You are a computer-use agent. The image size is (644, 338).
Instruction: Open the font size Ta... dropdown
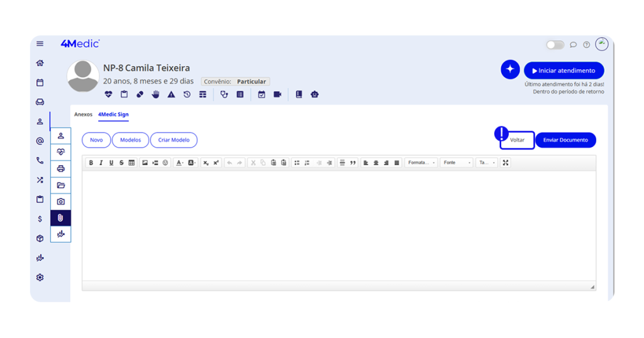pyautogui.click(x=487, y=163)
